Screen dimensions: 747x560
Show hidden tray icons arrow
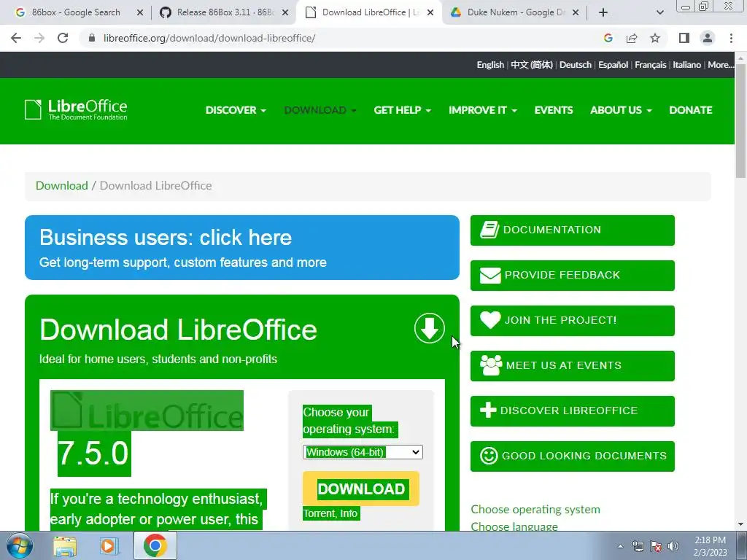(620, 546)
